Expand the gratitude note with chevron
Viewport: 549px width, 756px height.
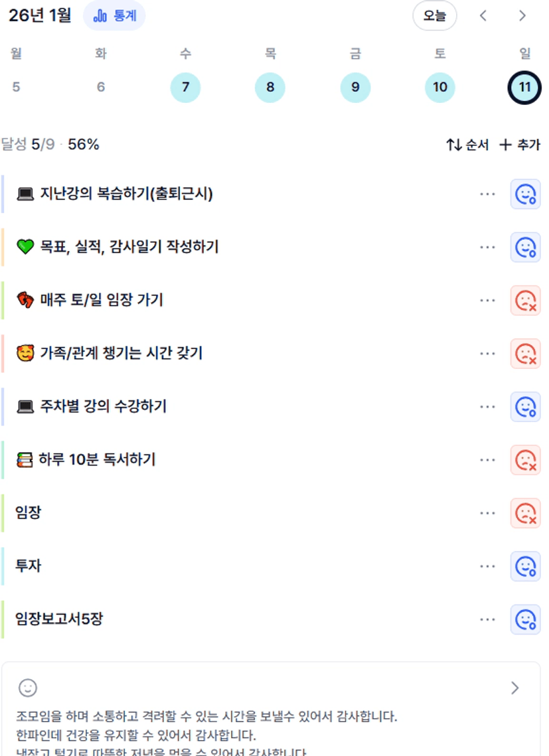(x=514, y=688)
